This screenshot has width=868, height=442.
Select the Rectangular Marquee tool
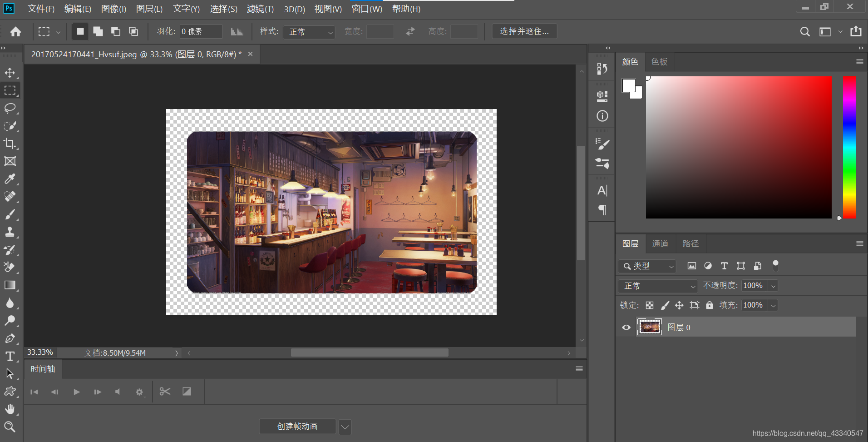point(10,90)
